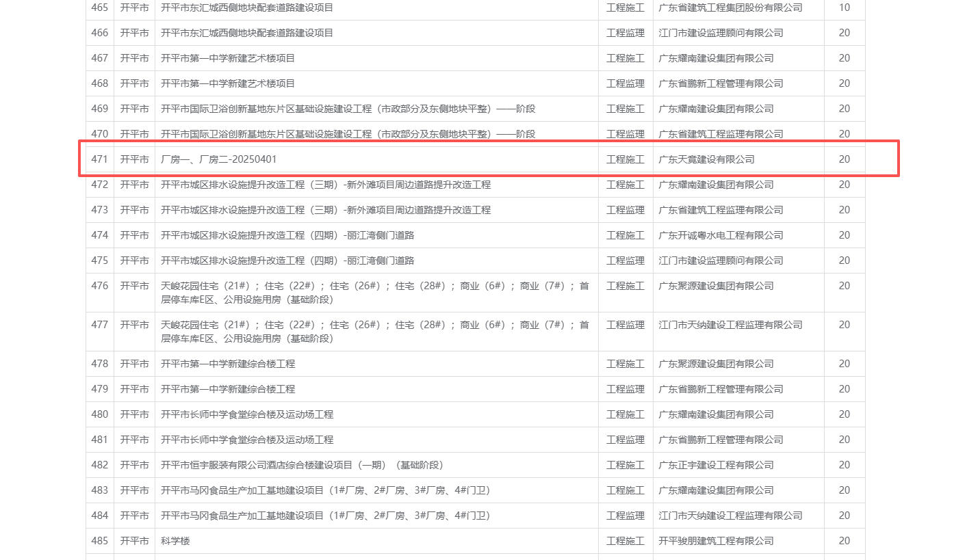This screenshot has width=954, height=560.
Task: Select 广东开诚粤水电工程有限公司 in row 474
Action: pos(721,235)
